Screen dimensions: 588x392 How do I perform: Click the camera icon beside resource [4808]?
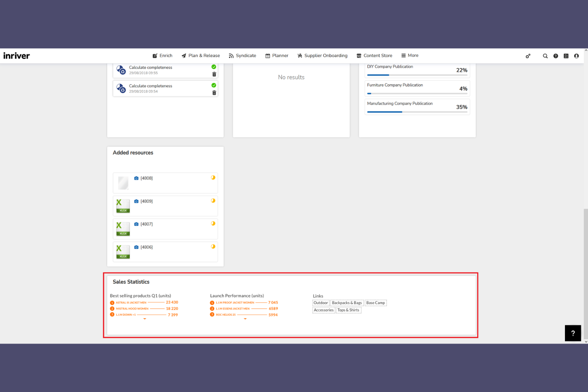coord(137,178)
